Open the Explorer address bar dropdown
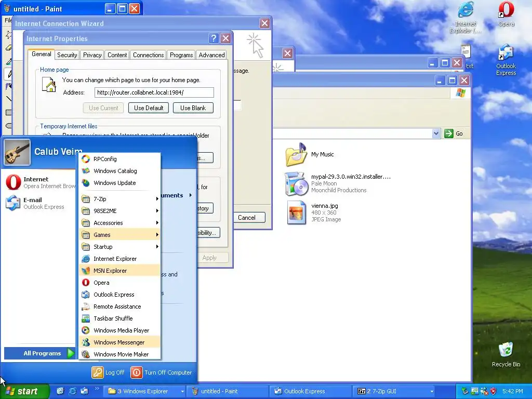The width and height of the screenshot is (532, 399). [x=436, y=134]
